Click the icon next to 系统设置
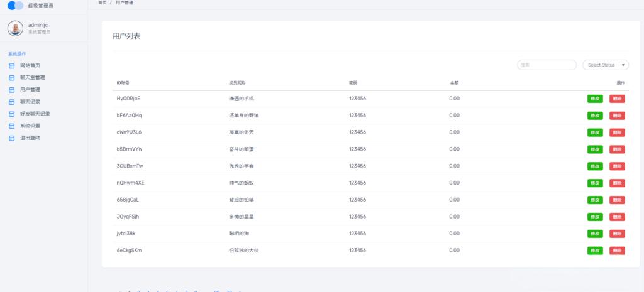 pyautogui.click(x=11, y=126)
